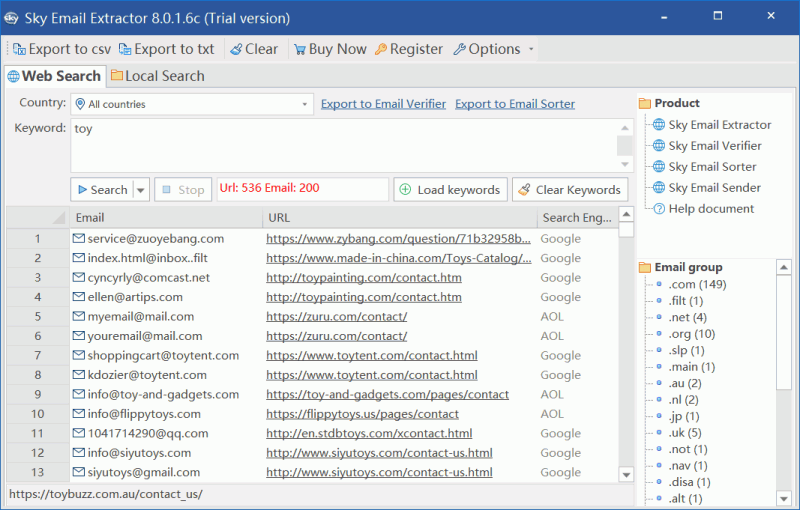800x510 pixels.
Task: Click into the Keyword text field
Action: pos(344,146)
